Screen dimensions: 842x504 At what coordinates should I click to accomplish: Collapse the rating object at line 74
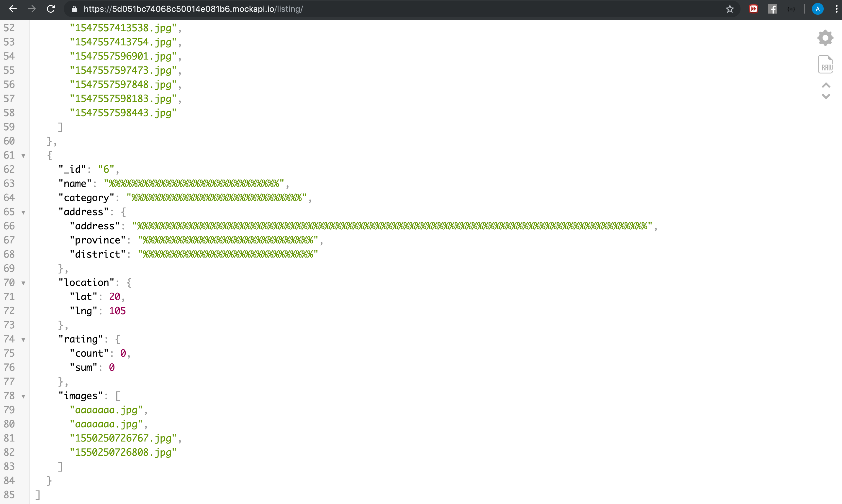tap(24, 340)
